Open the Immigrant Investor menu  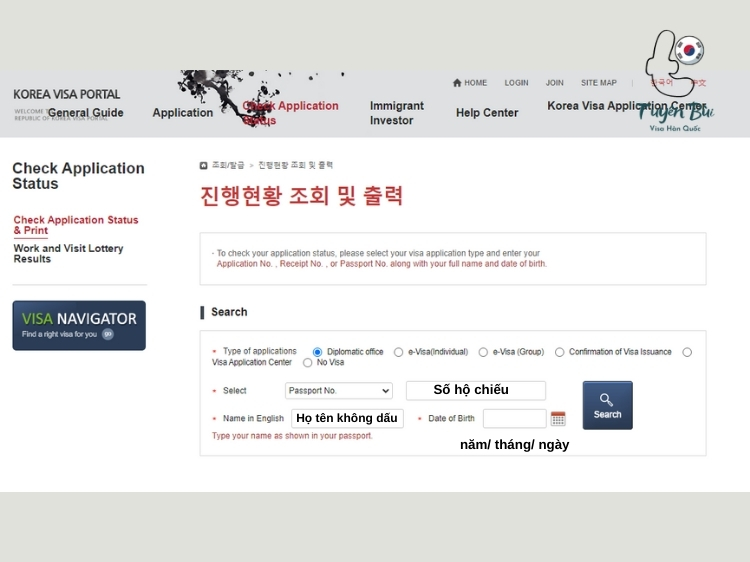[x=397, y=113]
